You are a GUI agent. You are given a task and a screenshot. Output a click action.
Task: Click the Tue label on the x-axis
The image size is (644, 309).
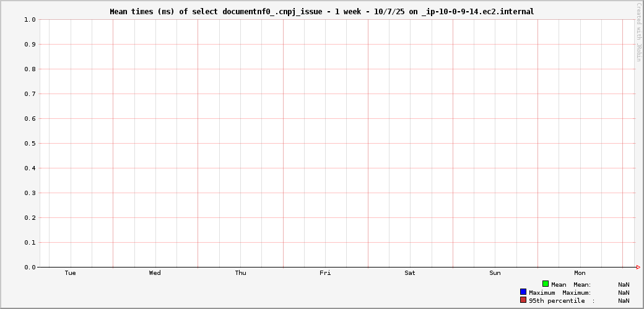[70, 273]
